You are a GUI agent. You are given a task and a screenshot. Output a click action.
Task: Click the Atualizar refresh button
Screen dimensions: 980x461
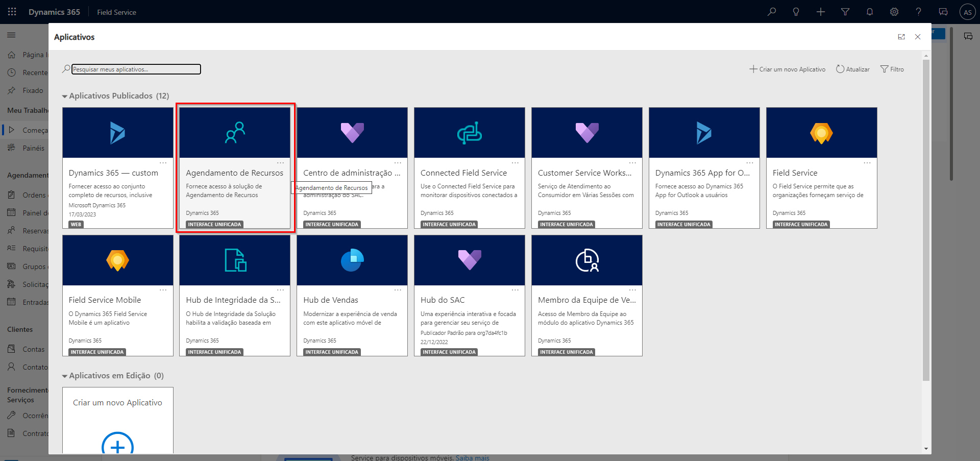pos(852,69)
